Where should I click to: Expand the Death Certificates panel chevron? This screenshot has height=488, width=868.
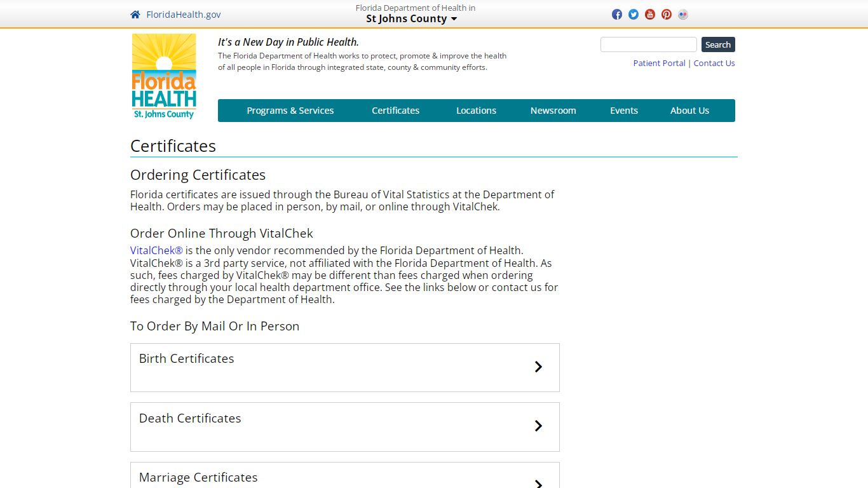pyautogui.click(x=538, y=426)
